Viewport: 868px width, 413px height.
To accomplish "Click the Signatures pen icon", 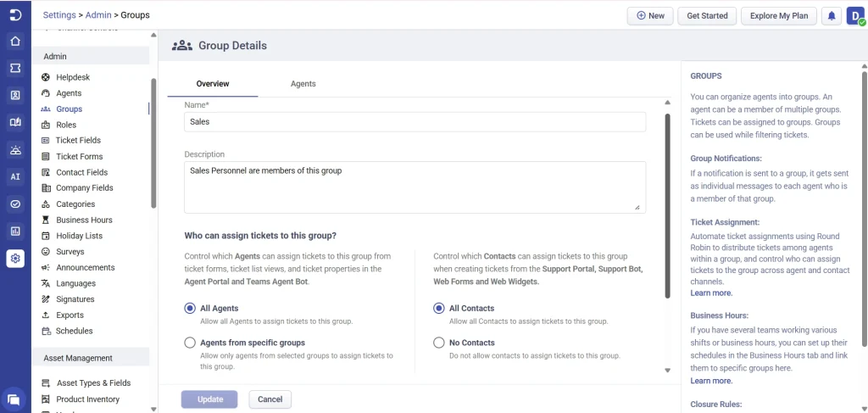I will pos(46,299).
